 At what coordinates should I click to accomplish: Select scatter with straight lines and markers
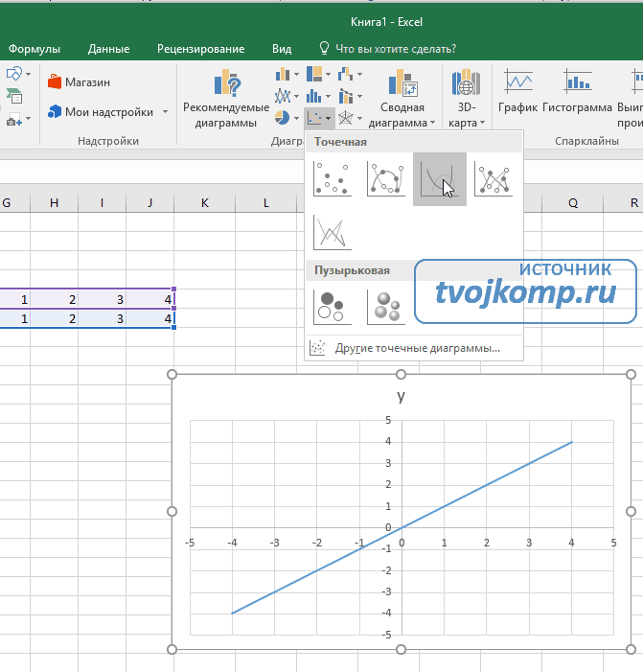click(494, 178)
